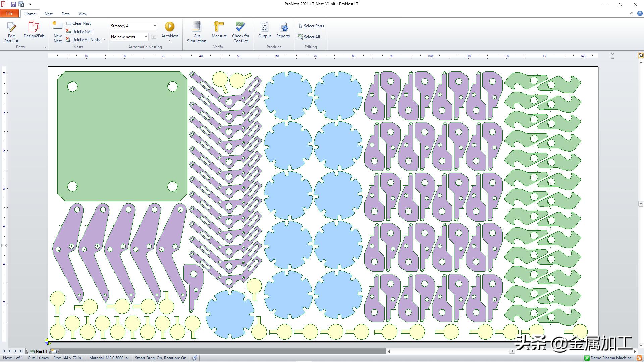Click the horizontal scrollbar thumb at bottom

(512, 351)
